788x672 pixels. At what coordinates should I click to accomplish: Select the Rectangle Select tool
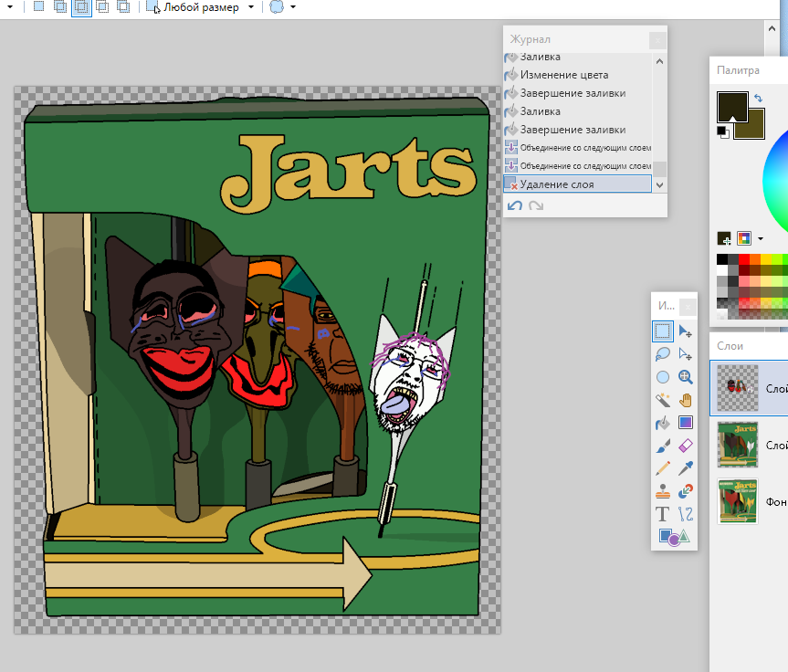(x=663, y=331)
